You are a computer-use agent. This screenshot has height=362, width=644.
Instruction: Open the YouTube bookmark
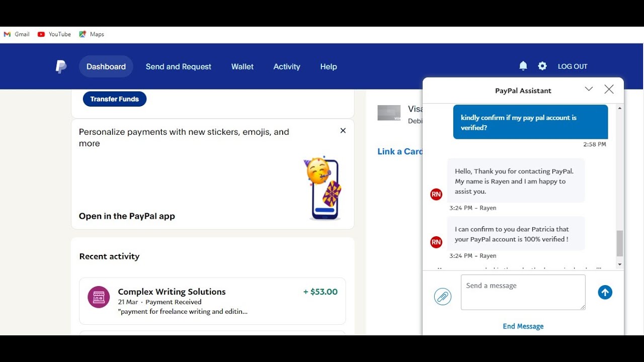(54, 34)
